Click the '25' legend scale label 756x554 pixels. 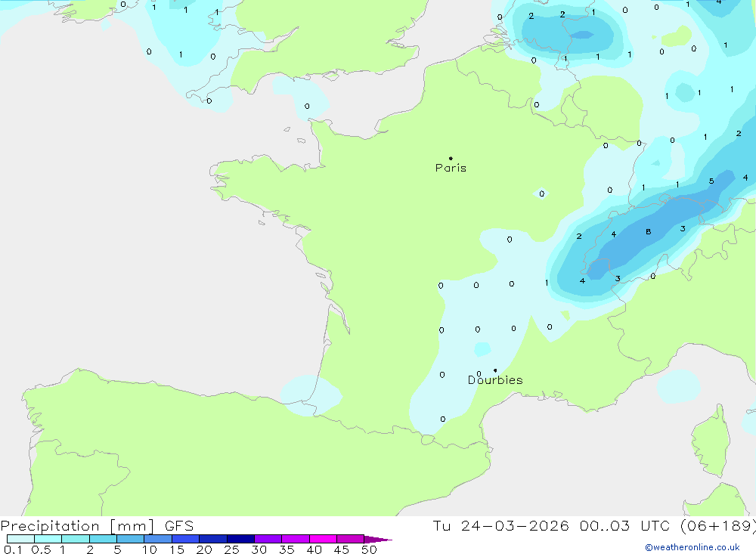(231, 549)
